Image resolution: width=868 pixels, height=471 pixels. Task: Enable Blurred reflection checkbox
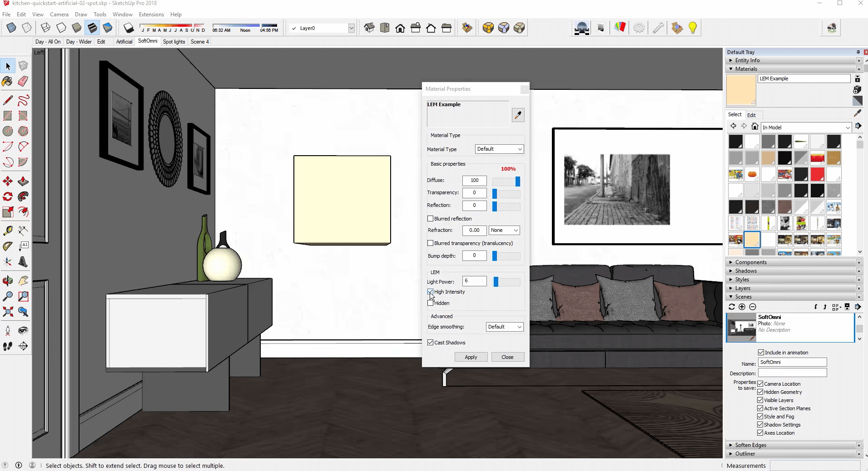[430, 219]
